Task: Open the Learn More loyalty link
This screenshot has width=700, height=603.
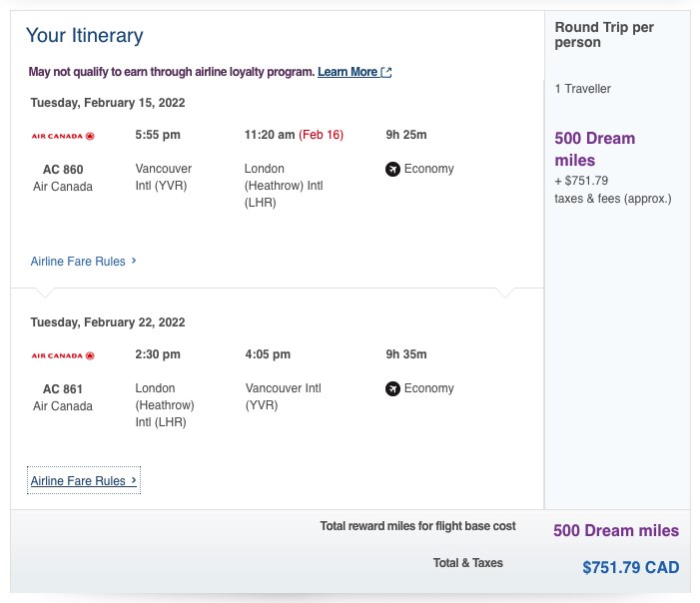Action: [347, 72]
